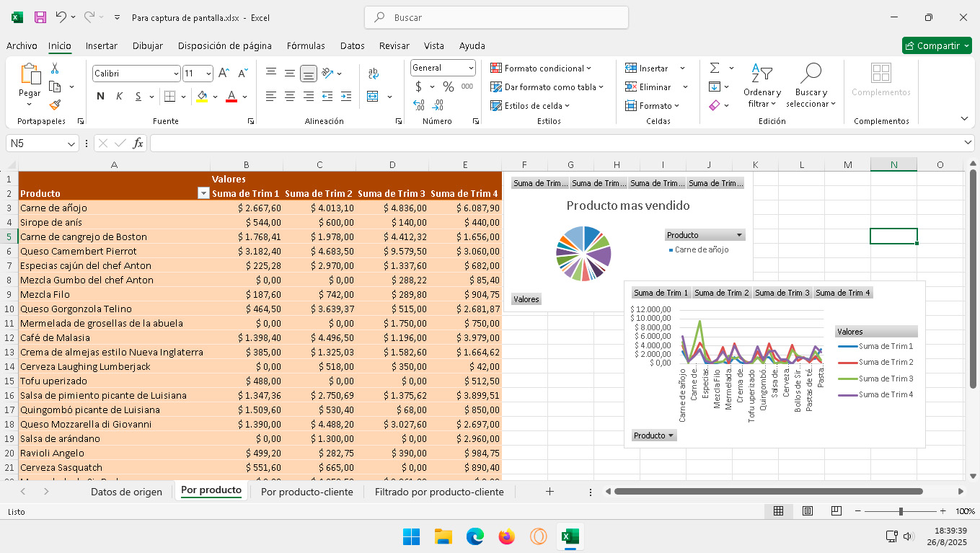980x553 pixels.
Task: Switch to the Por producto-cliente sheet tab
Action: (306, 492)
